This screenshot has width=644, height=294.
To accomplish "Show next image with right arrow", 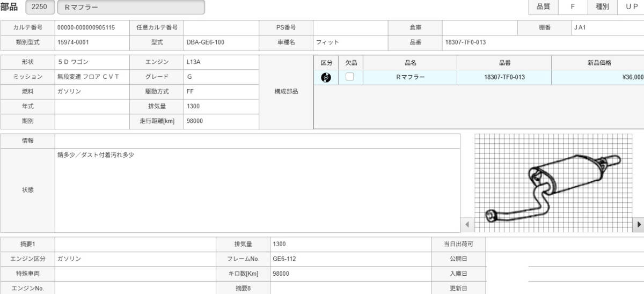I will (638, 224).
